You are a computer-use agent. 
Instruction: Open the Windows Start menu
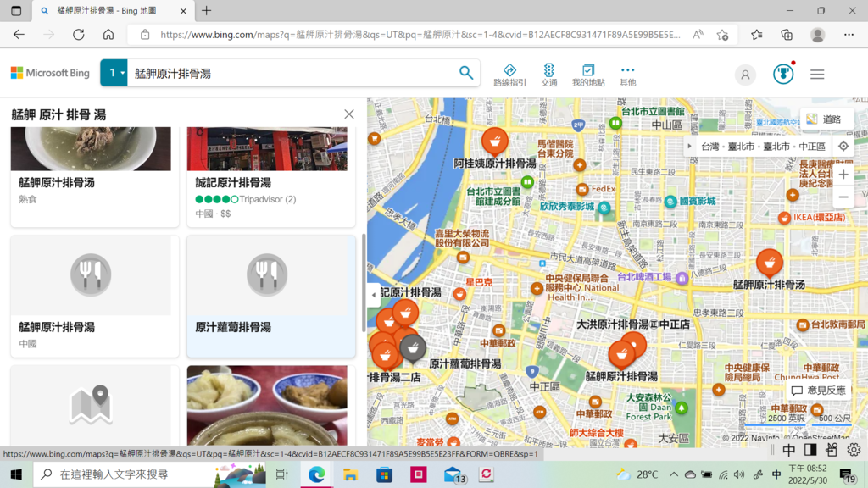click(16, 474)
